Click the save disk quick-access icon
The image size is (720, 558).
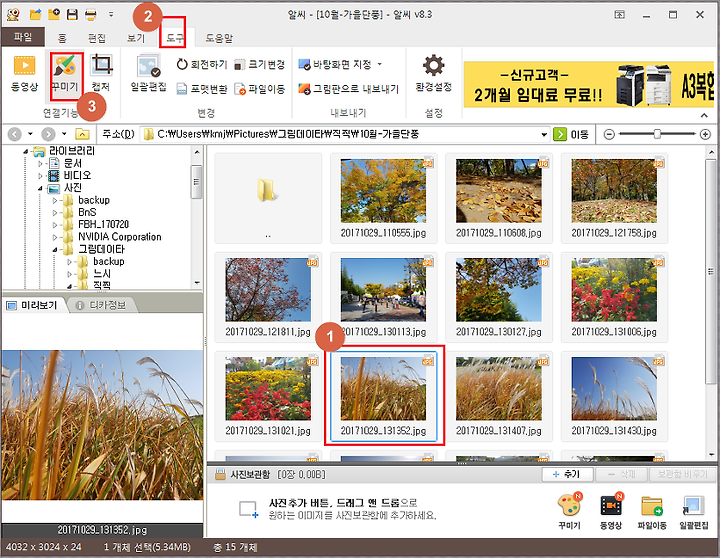click(73, 15)
